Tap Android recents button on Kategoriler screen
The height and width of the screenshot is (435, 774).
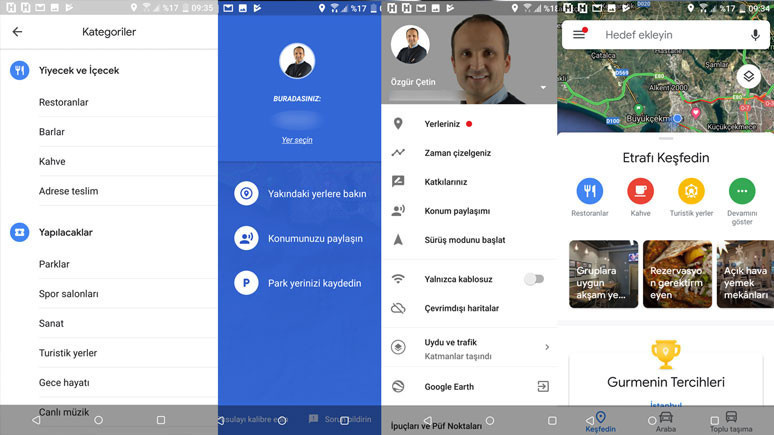point(161,420)
